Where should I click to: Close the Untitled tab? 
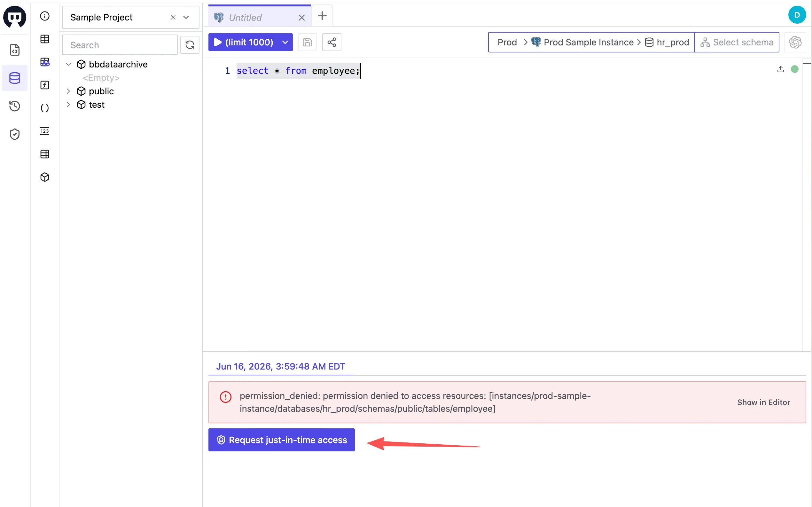tap(301, 18)
